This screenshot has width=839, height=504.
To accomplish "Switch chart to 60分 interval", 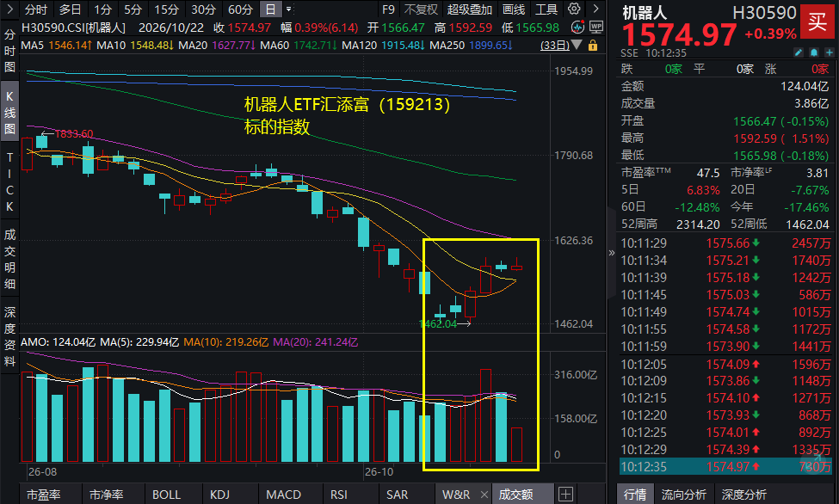I will [240, 9].
